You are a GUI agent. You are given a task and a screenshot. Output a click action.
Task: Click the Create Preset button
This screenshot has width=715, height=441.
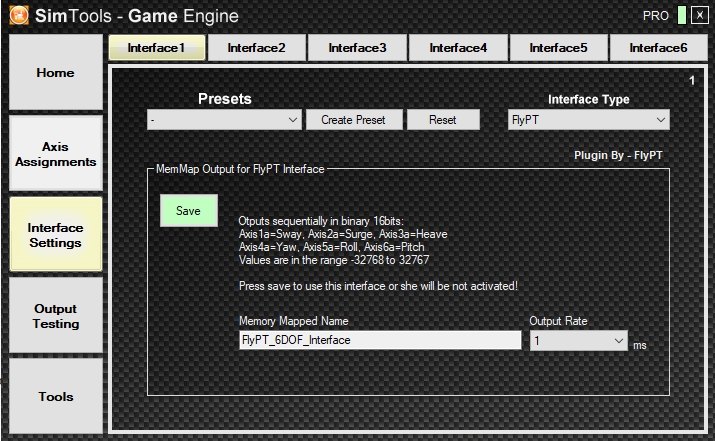[354, 120]
